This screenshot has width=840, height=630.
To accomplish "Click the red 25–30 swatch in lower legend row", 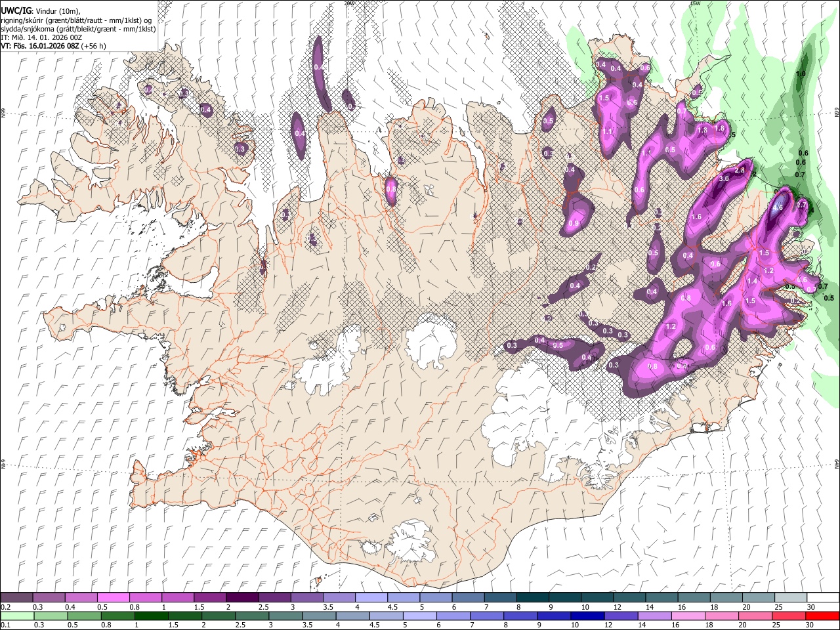I will [790, 616].
